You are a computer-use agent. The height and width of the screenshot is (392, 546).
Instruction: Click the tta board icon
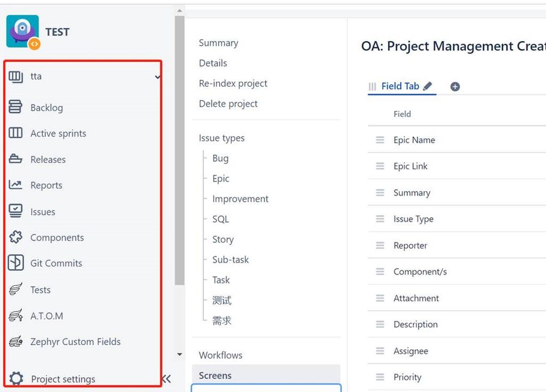(x=16, y=77)
